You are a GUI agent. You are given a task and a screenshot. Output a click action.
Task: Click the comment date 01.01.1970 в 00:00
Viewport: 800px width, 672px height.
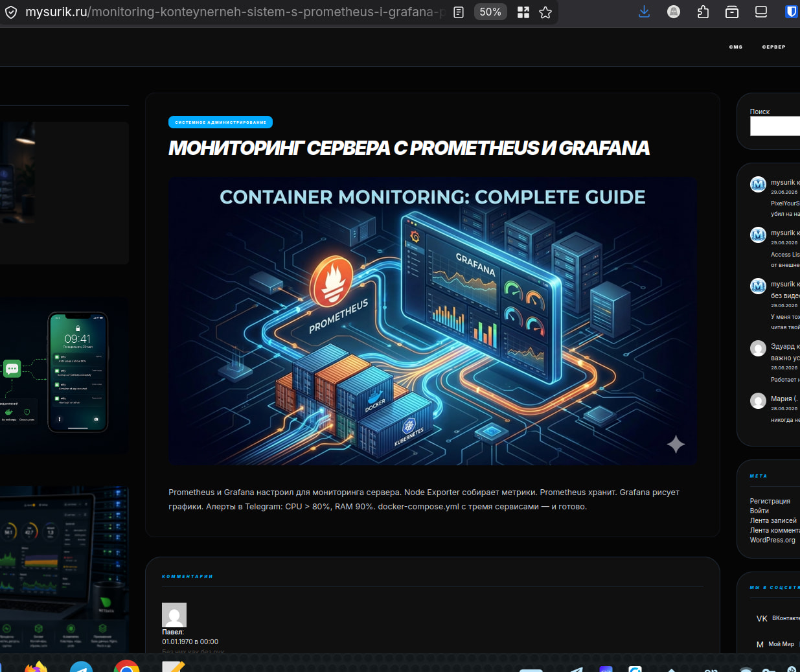click(190, 642)
